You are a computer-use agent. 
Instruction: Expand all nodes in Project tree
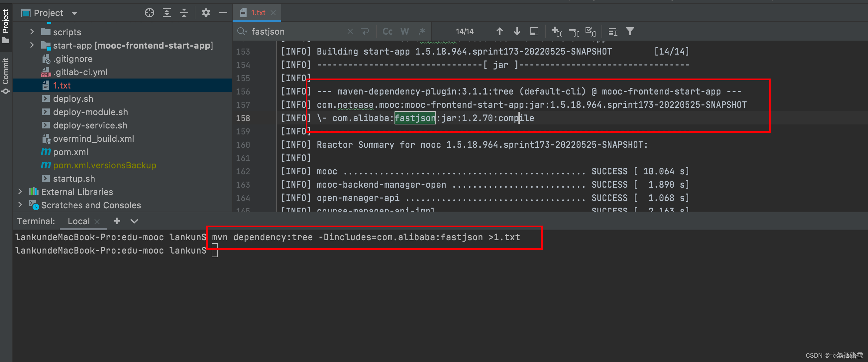pyautogui.click(x=166, y=13)
